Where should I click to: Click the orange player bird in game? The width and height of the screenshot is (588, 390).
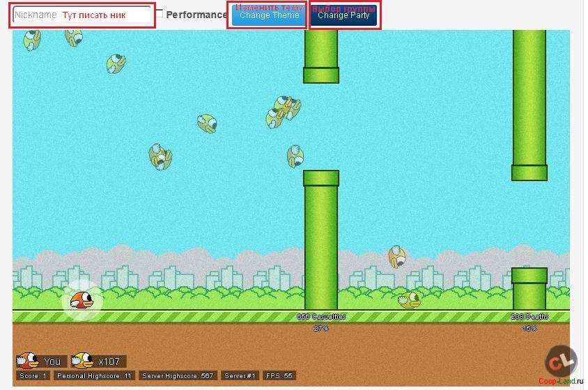(82, 300)
